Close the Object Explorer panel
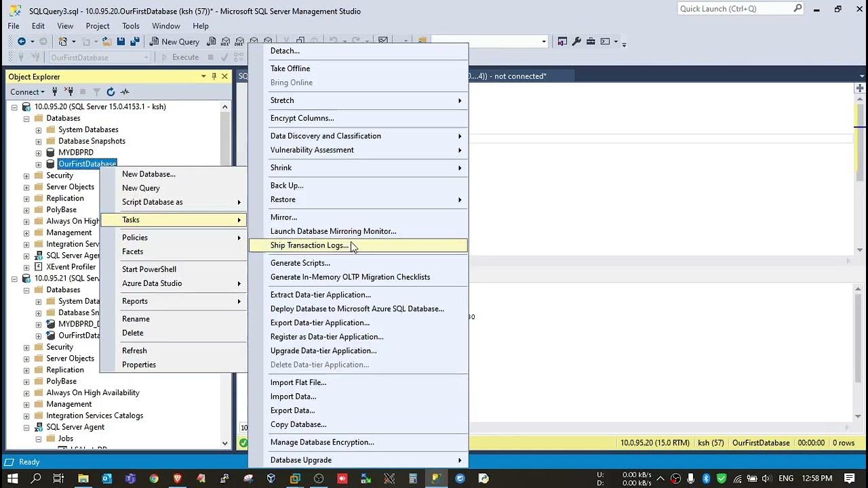 click(x=224, y=77)
